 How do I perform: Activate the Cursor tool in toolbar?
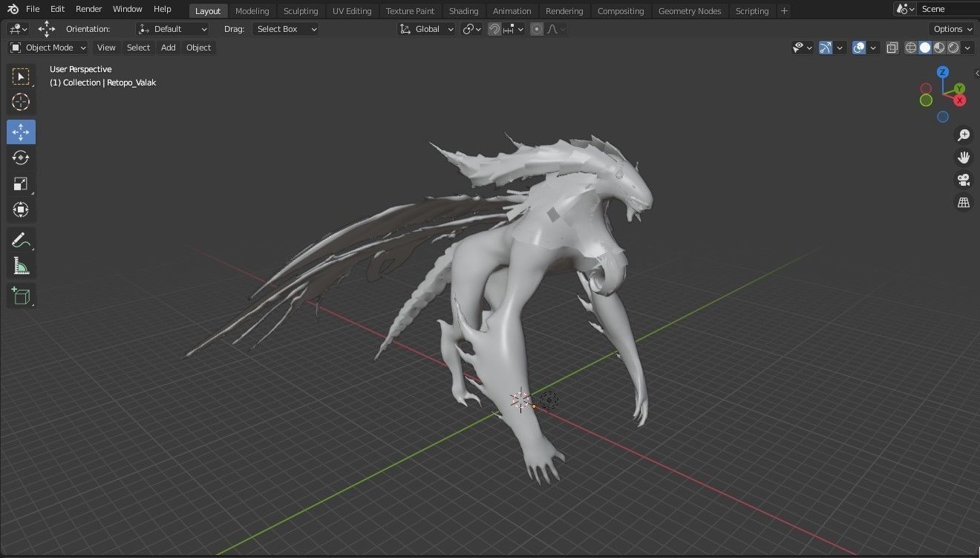(21, 103)
